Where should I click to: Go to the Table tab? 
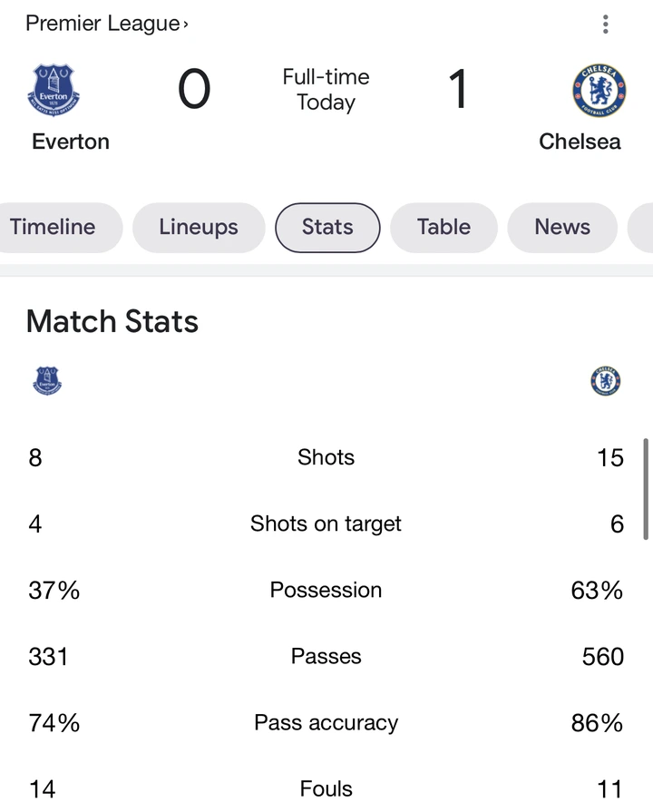click(443, 227)
